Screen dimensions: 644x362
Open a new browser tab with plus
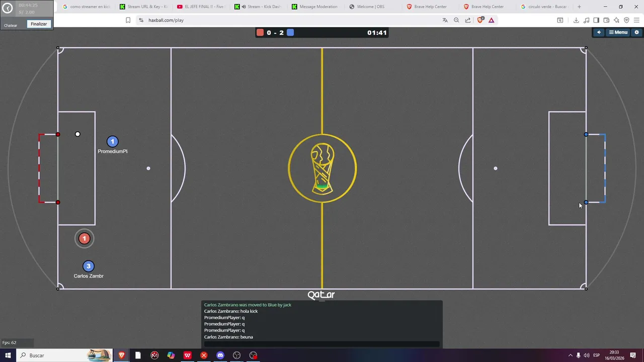tap(579, 7)
